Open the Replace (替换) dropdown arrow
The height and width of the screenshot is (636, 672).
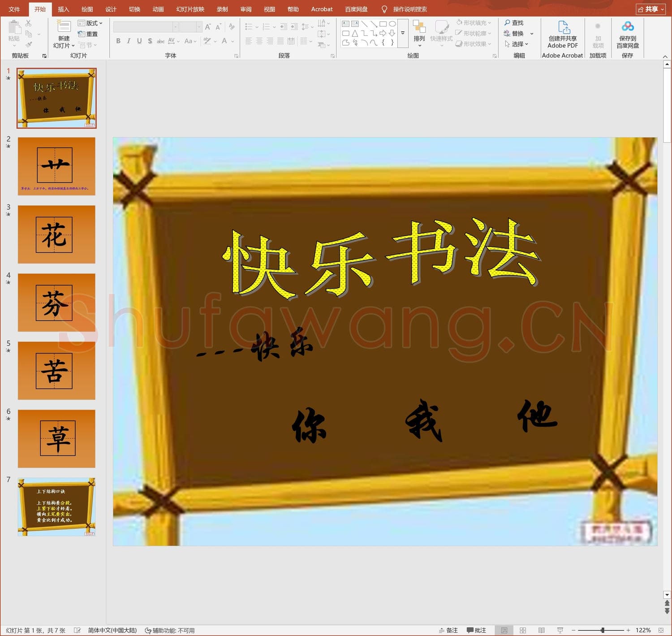point(532,34)
